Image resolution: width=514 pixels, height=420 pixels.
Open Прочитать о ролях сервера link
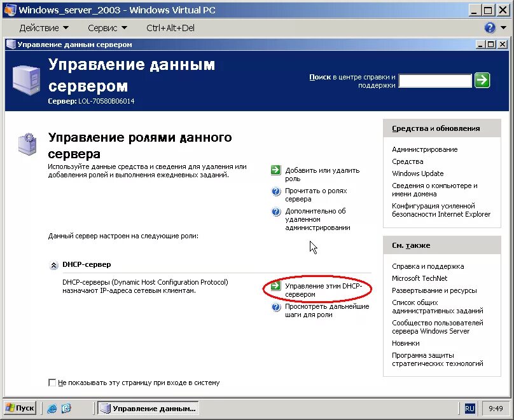click(x=316, y=195)
